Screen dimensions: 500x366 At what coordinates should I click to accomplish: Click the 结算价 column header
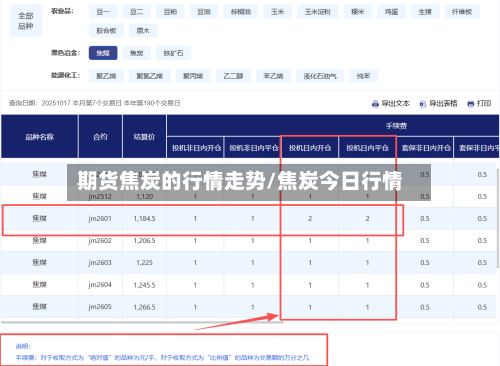[x=144, y=137]
